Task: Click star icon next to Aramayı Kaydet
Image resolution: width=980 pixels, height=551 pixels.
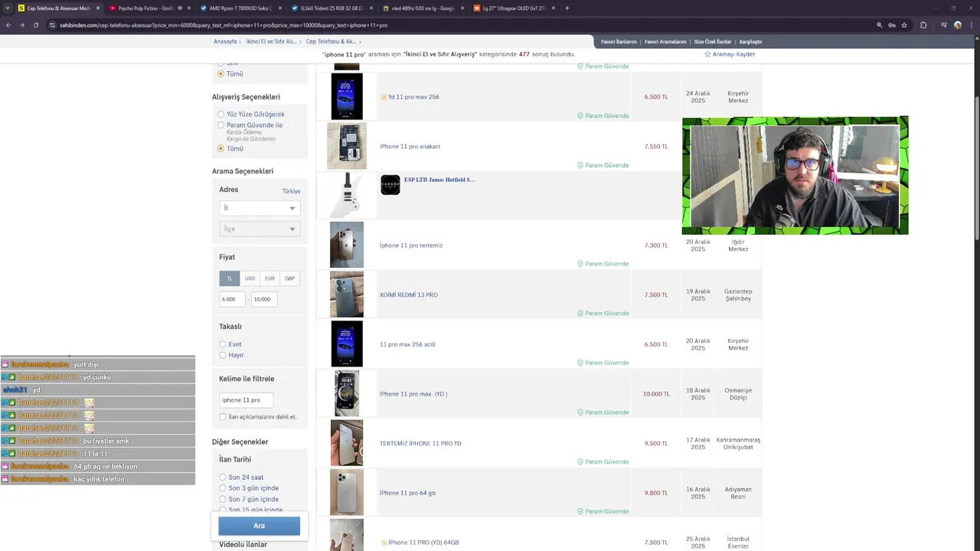Action: click(707, 54)
